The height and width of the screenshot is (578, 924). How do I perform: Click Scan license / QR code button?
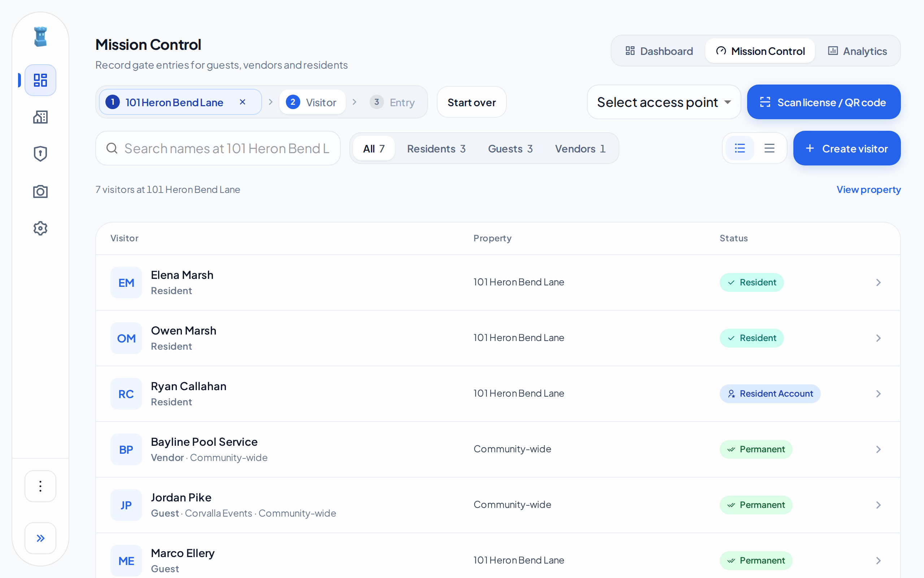pyautogui.click(x=824, y=102)
